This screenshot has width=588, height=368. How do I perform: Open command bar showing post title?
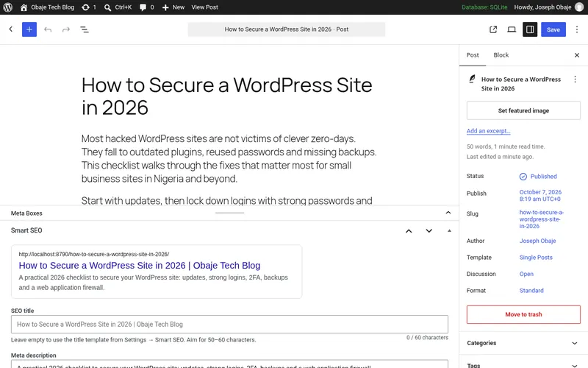(287, 29)
